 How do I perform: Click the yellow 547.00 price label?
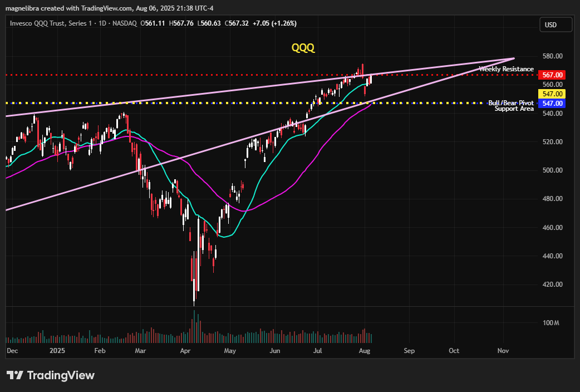point(552,94)
